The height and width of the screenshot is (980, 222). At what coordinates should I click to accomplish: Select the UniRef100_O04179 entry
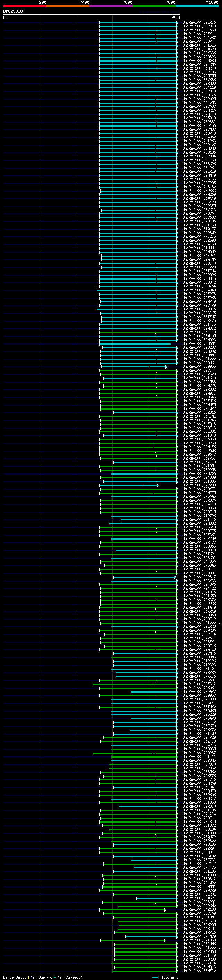[199, 504]
